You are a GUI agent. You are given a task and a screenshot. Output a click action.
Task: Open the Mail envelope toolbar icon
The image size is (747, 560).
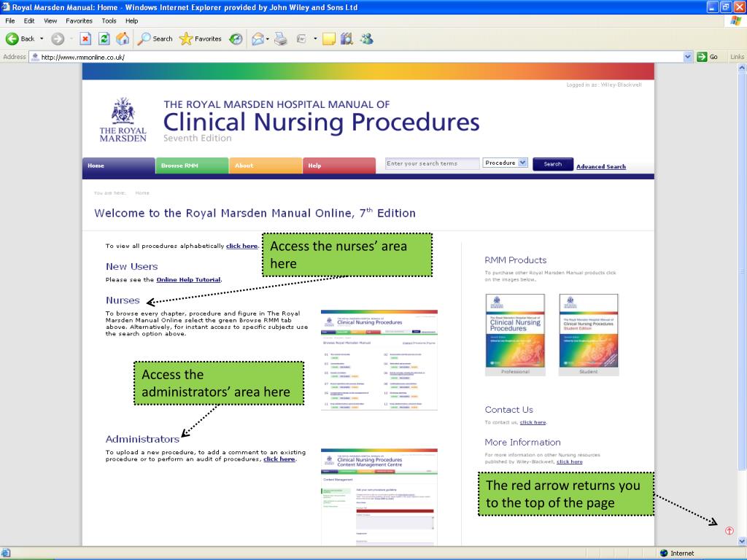[x=258, y=39]
